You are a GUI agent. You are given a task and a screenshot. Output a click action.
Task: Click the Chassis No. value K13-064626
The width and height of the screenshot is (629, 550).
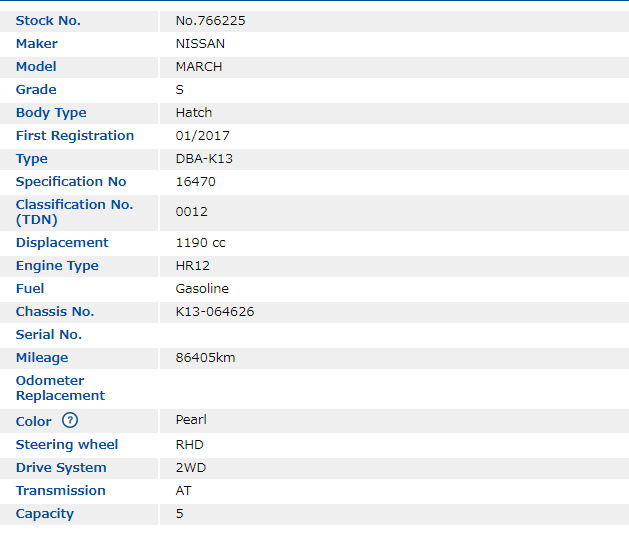[x=215, y=312]
